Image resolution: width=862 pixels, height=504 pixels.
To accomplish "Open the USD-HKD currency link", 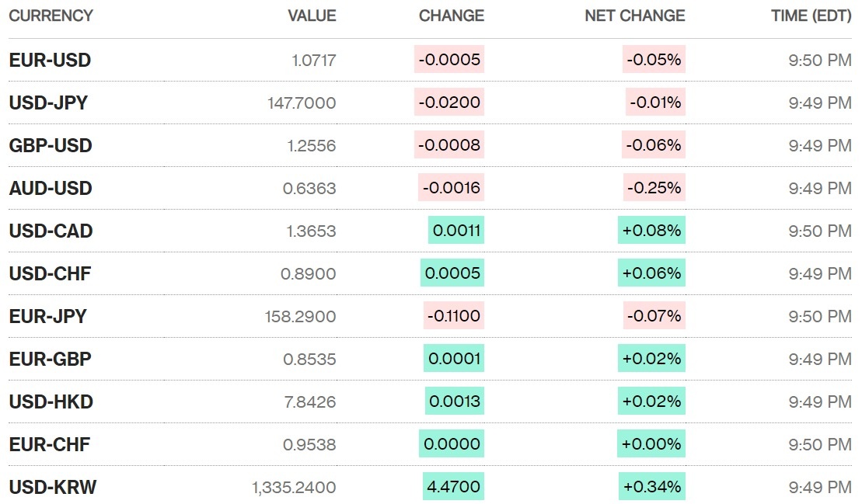I will (51, 401).
